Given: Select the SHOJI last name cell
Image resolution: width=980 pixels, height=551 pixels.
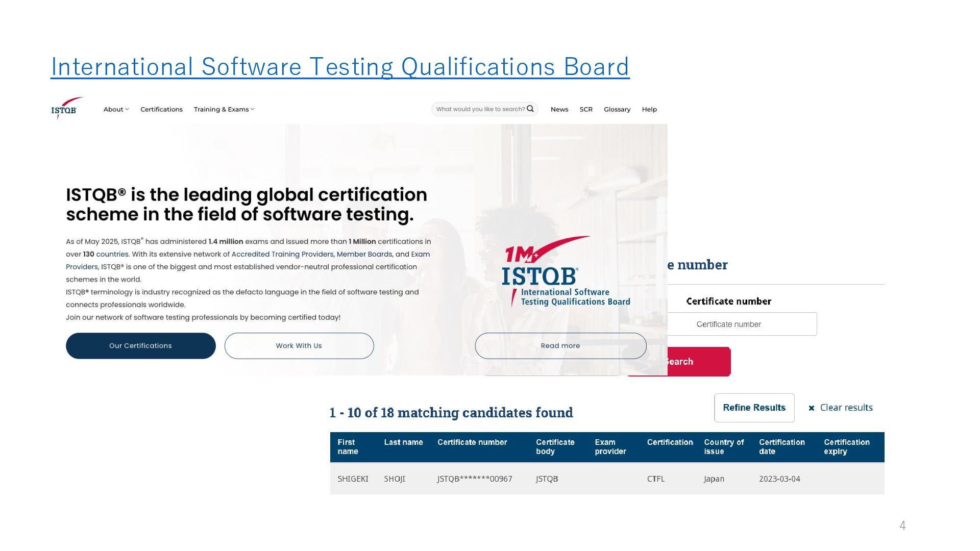Looking at the screenshot, I should (395, 479).
